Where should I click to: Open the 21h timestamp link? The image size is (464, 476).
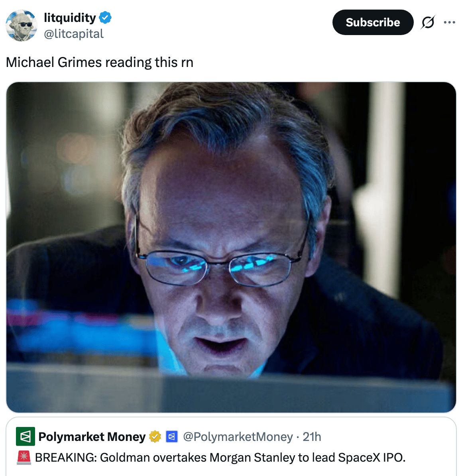[x=312, y=437]
